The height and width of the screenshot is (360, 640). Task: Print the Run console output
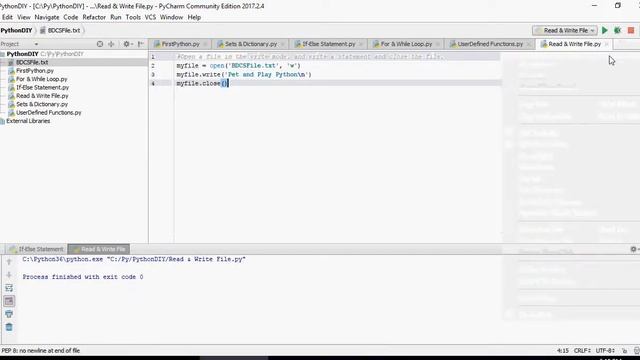(9, 314)
